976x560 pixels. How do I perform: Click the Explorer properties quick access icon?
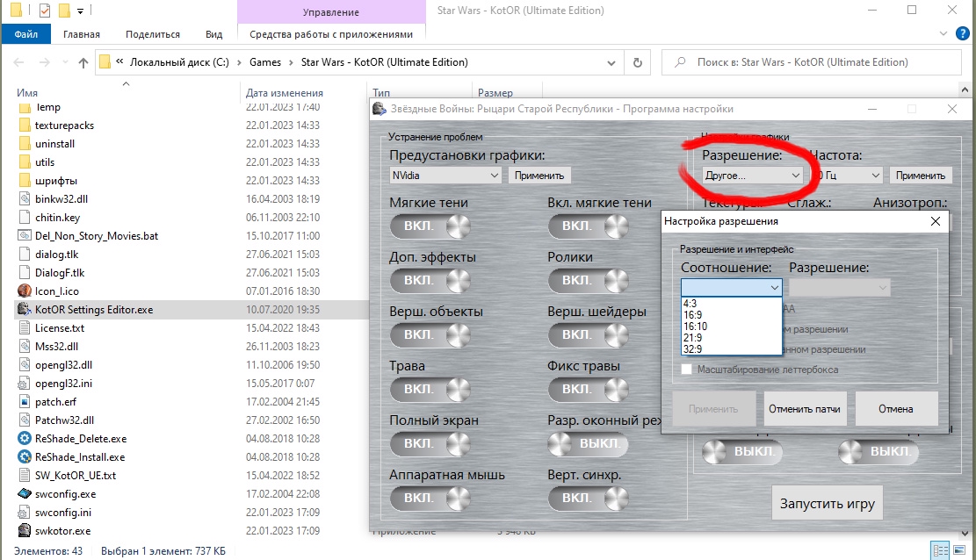point(45,10)
